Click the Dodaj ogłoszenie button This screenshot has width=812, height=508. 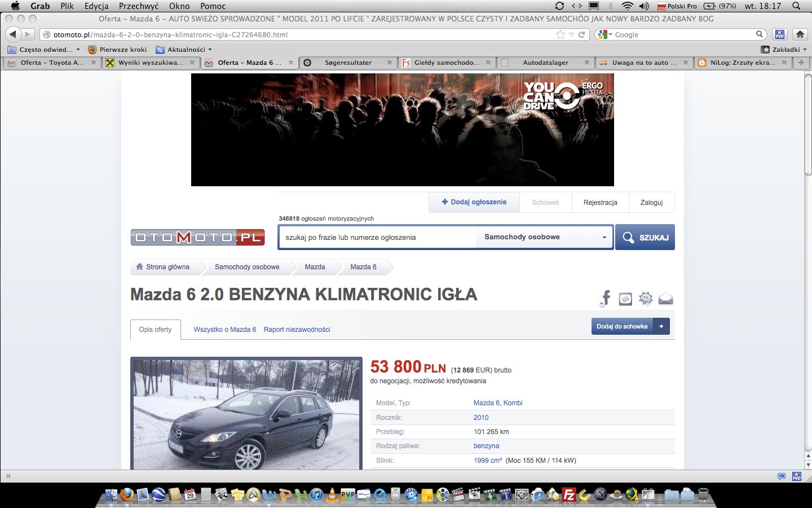474,202
